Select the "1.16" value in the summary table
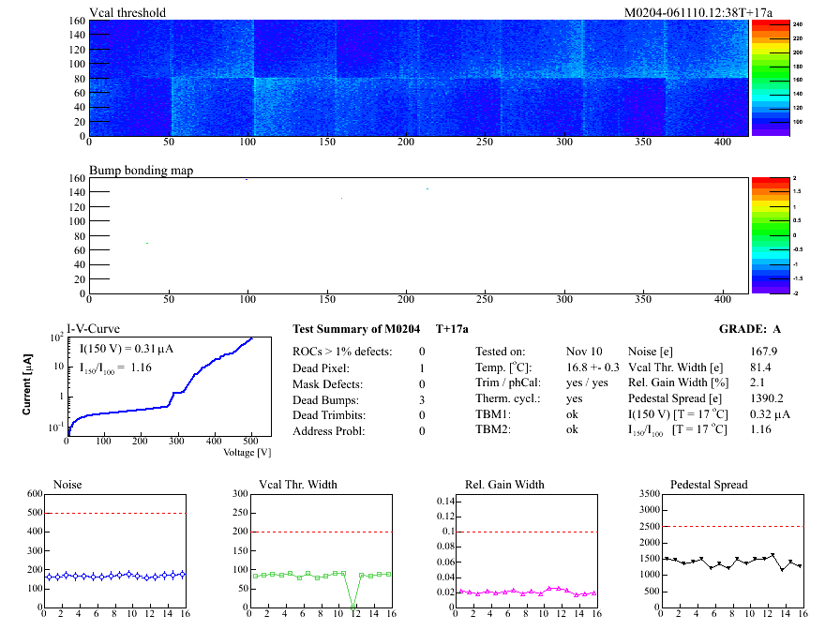 [x=760, y=429]
